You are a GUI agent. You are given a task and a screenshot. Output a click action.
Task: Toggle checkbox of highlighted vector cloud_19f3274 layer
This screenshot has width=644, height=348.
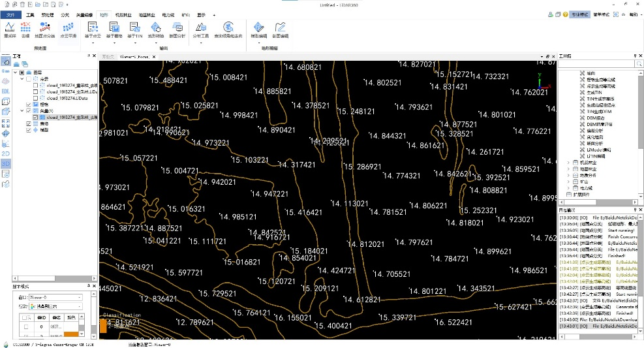click(x=35, y=118)
